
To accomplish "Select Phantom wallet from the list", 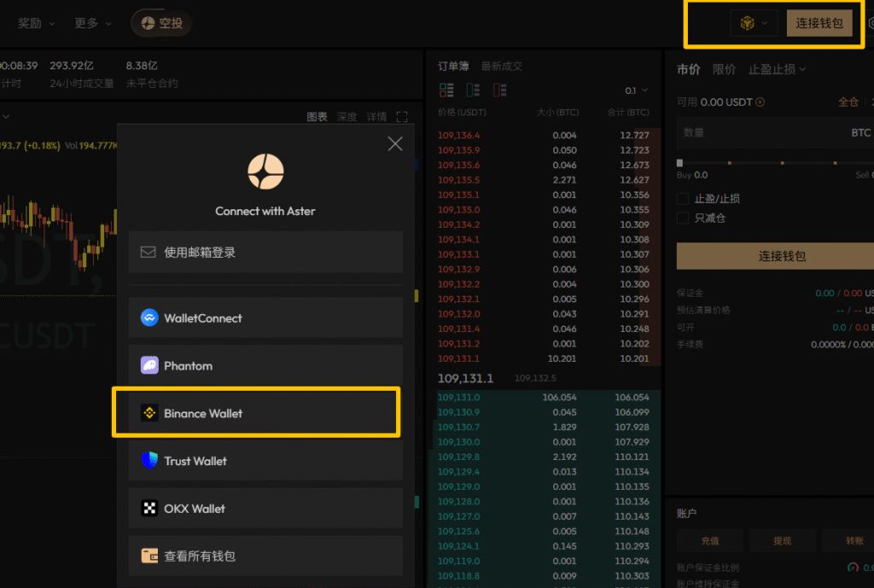I will 265,366.
